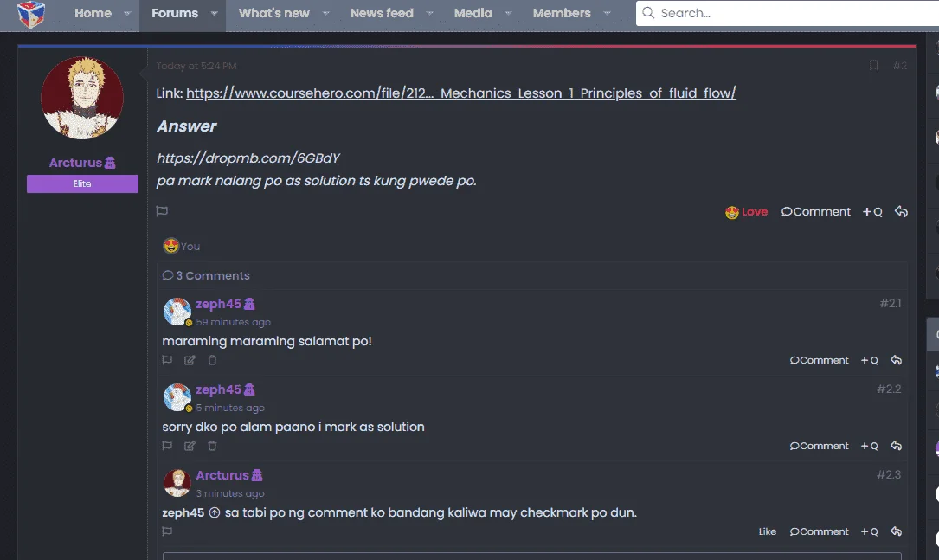Screen dimensions: 939x560
Task: Edit the 'maraming maraming salamat po!' comment
Action: click(x=190, y=360)
